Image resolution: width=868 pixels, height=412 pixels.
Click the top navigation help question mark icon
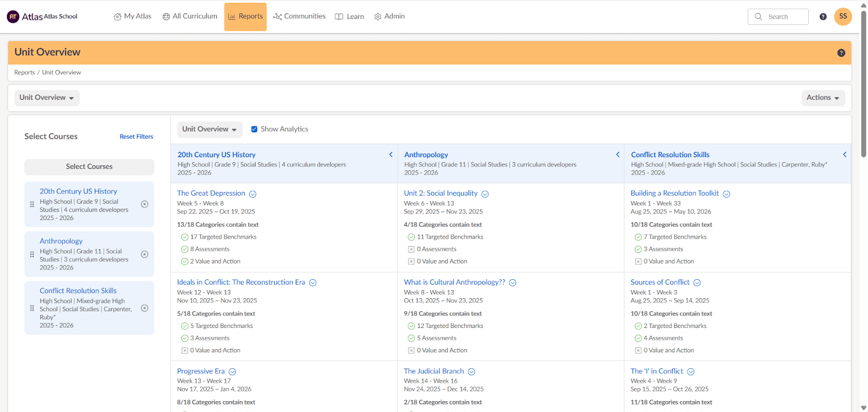pos(823,17)
